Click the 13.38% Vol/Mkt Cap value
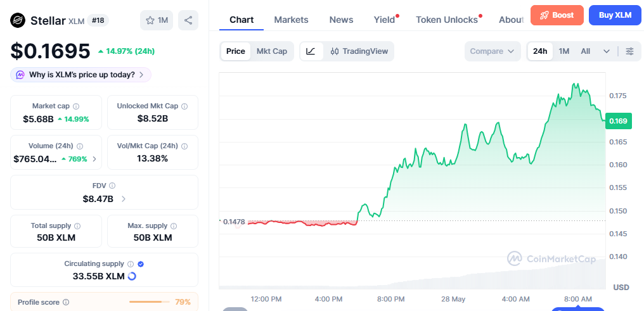644x311 pixels. (x=152, y=159)
